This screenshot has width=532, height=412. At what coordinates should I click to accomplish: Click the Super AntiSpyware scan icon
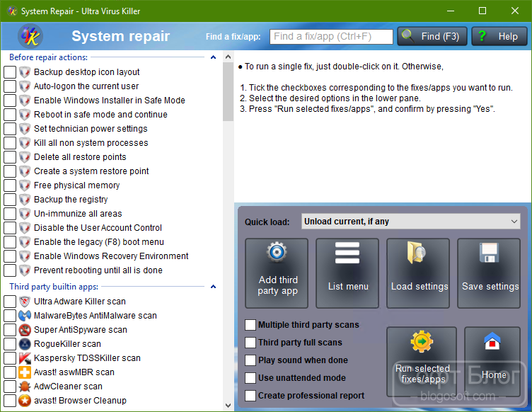point(25,330)
